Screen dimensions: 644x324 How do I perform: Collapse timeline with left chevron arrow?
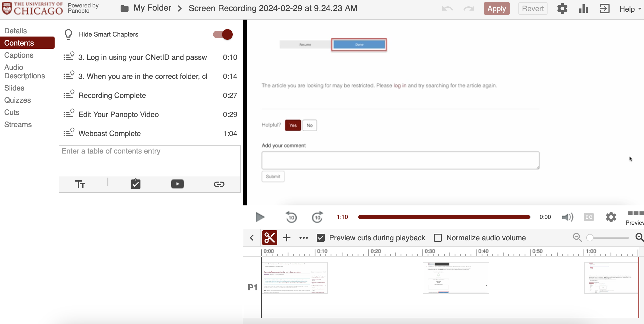(252, 238)
